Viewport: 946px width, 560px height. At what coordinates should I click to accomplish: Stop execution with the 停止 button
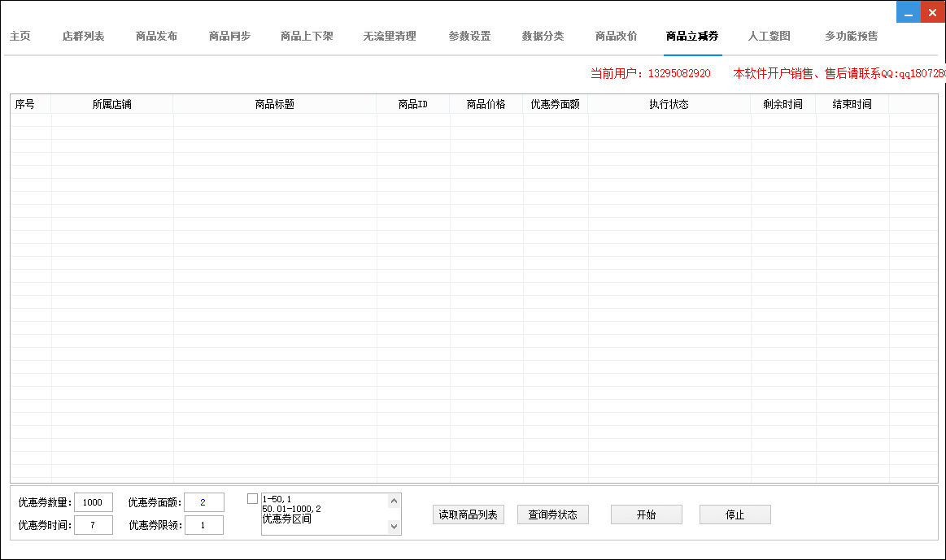coord(735,514)
